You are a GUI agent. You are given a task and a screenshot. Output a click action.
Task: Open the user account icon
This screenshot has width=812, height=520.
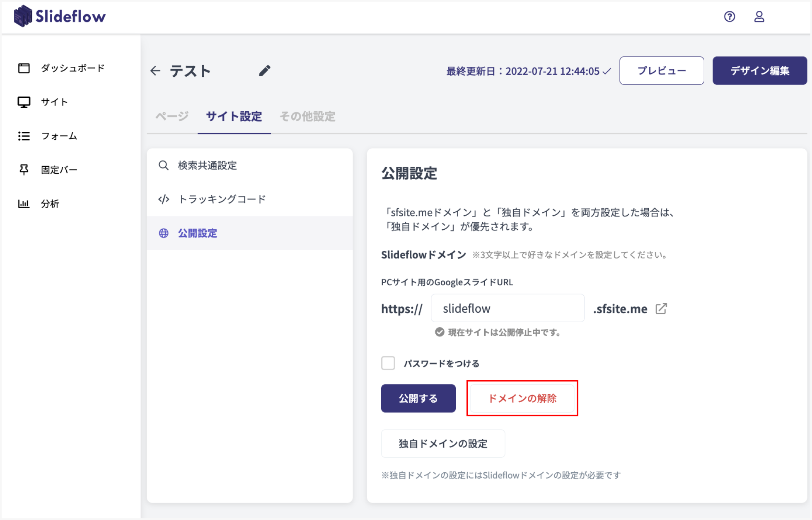(759, 17)
